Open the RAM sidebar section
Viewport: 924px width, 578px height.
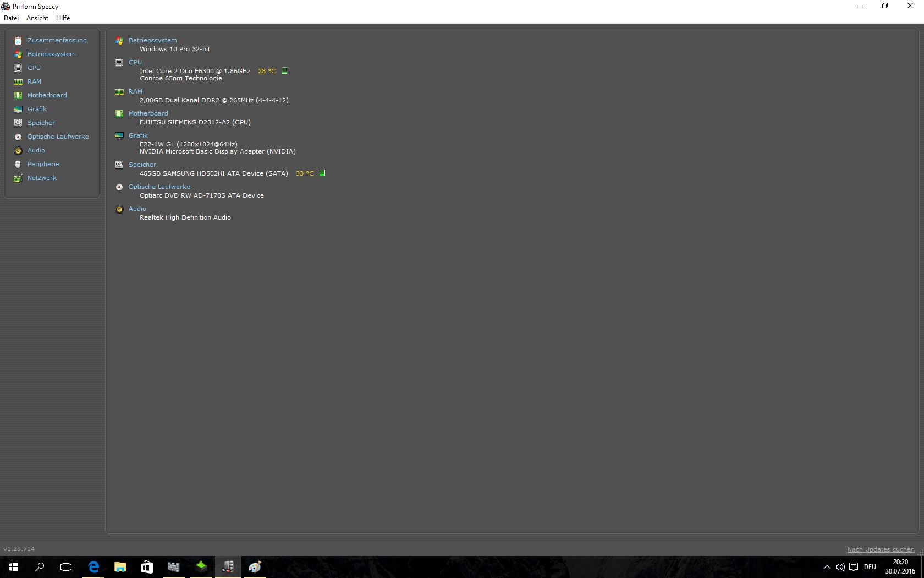(x=34, y=81)
